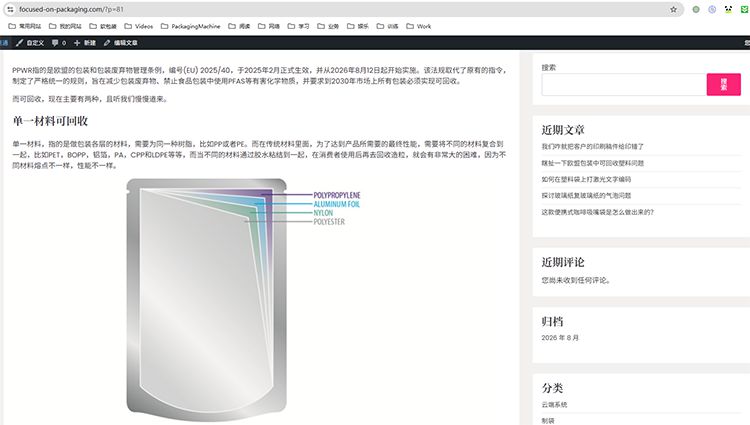This screenshot has height=425, width=750.
Task: Open the Work bookmarks folder
Action: (x=419, y=26)
